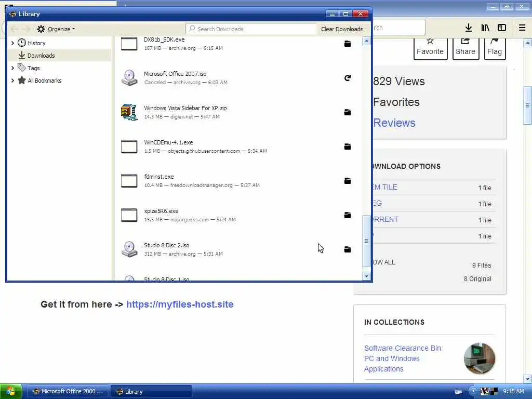The height and width of the screenshot is (399, 532).
Task: Open the Windows Start button
Action: coord(11,392)
